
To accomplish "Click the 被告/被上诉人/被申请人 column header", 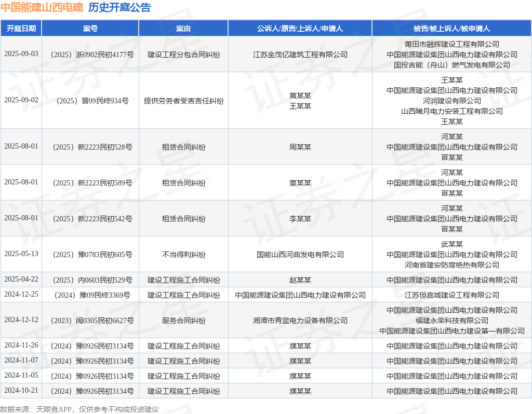I will 452,29.
